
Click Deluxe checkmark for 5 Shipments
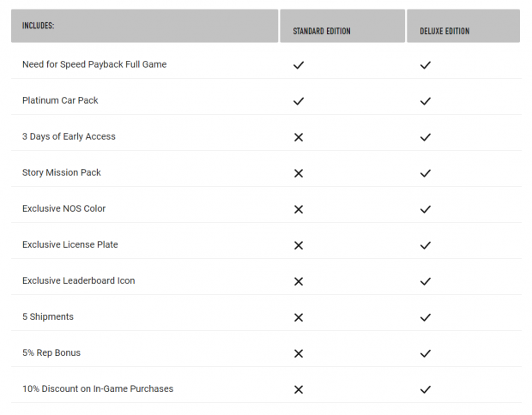(x=426, y=317)
